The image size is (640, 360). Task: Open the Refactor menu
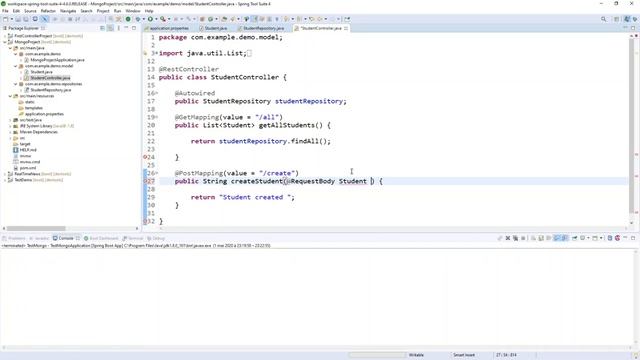(x=48, y=11)
